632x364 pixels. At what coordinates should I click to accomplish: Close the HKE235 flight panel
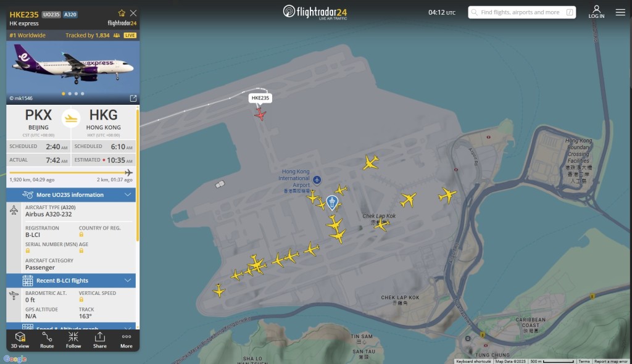[133, 14]
